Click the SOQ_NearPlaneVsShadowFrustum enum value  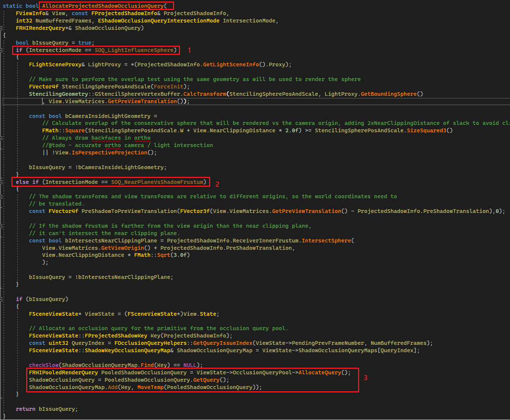157,182
